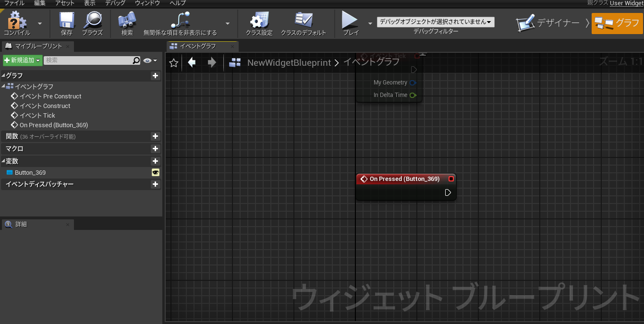Open Class Defaults (クラスのデフォルト)
This screenshot has width=644, height=324.
pyautogui.click(x=304, y=23)
